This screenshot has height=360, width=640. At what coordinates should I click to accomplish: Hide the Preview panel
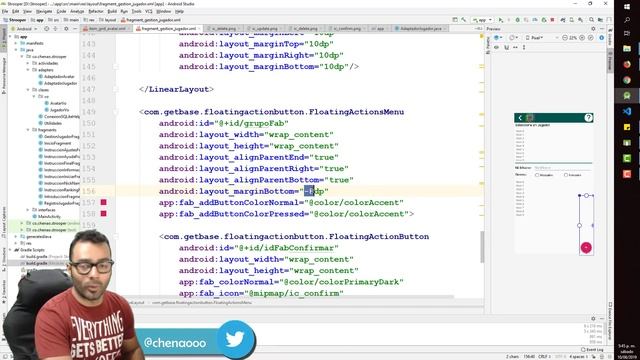click(602, 29)
